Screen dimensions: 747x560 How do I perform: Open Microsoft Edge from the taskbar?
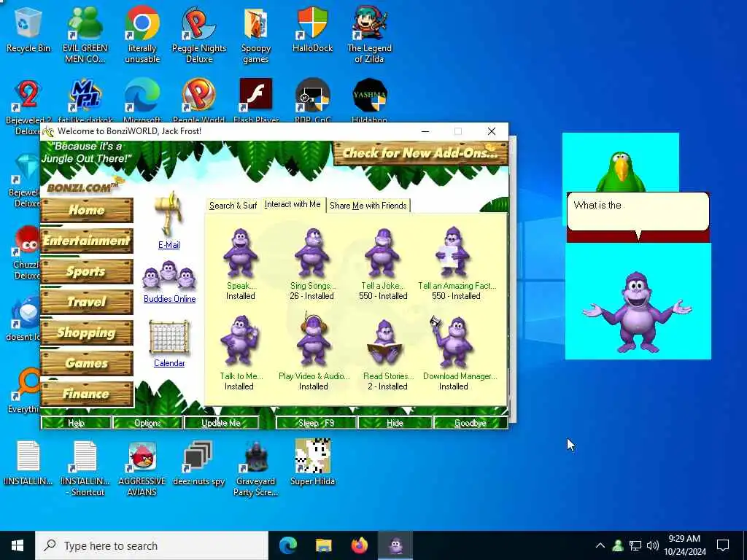click(x=287, y=545)
